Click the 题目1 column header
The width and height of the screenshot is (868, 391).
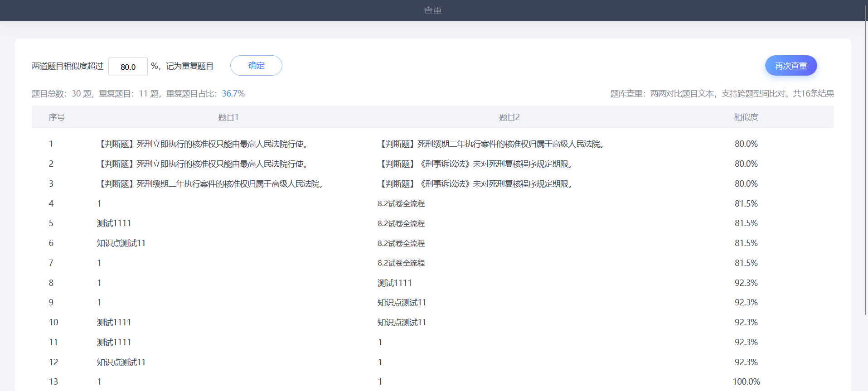pyautogui.click(x=228, y=117)
